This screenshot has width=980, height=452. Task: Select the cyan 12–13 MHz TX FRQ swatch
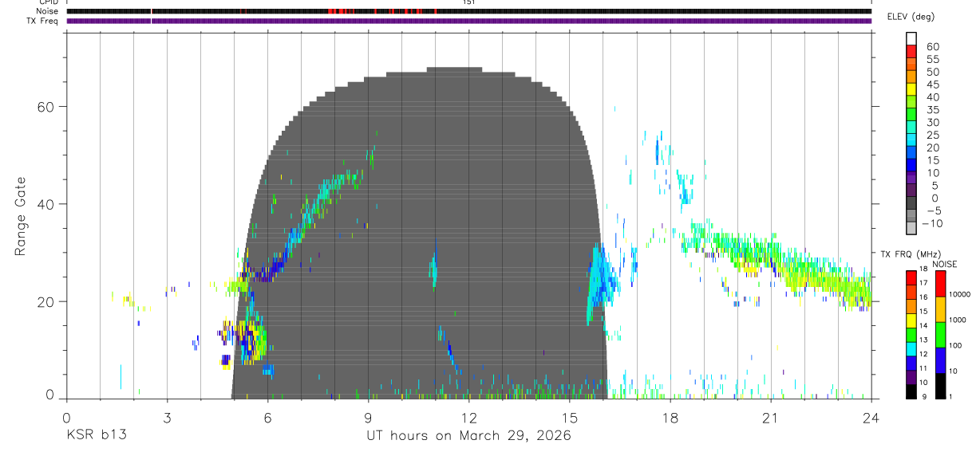click(912, 349)
